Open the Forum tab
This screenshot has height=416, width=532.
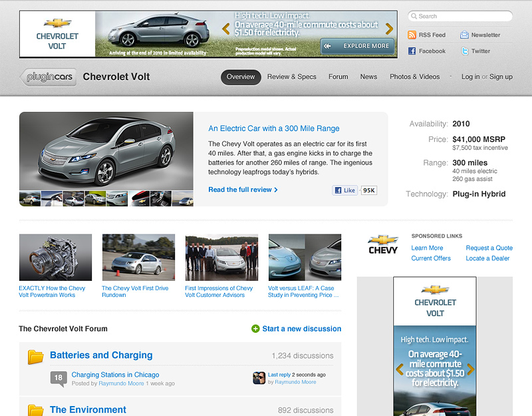coord(338,77)
